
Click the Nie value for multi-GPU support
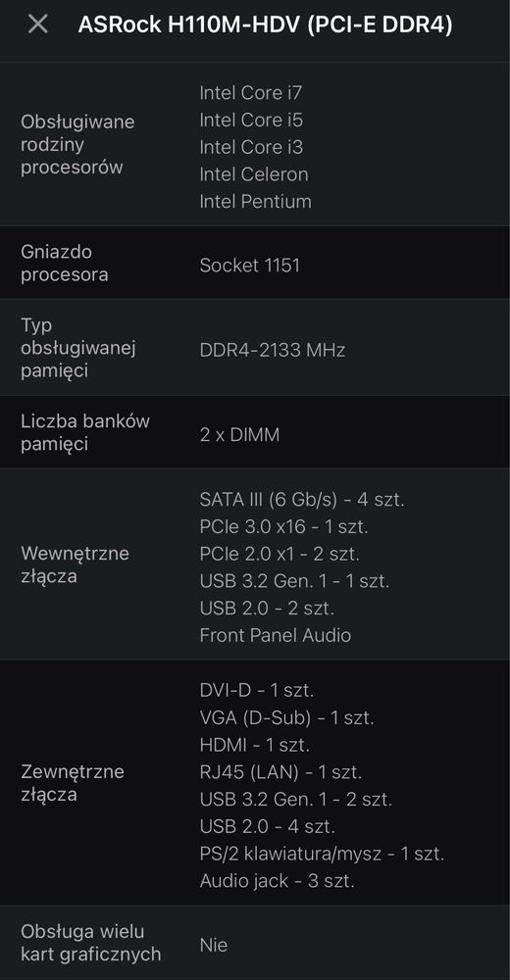(x=214, y=945)
